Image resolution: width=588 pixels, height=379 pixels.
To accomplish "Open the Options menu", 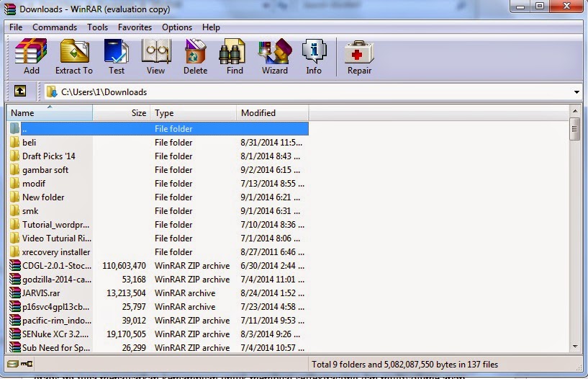I will (177, 27).
